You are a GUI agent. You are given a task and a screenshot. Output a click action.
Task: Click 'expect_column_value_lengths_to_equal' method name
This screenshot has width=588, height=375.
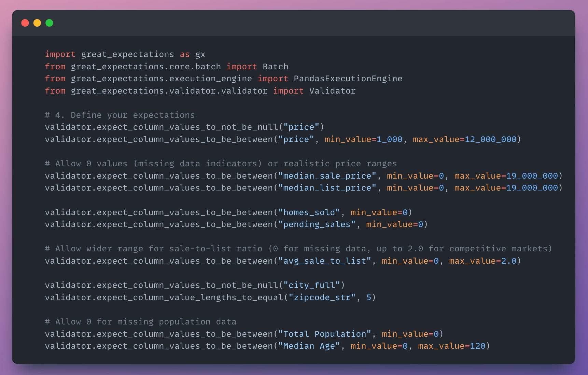(x=190, y=297)
